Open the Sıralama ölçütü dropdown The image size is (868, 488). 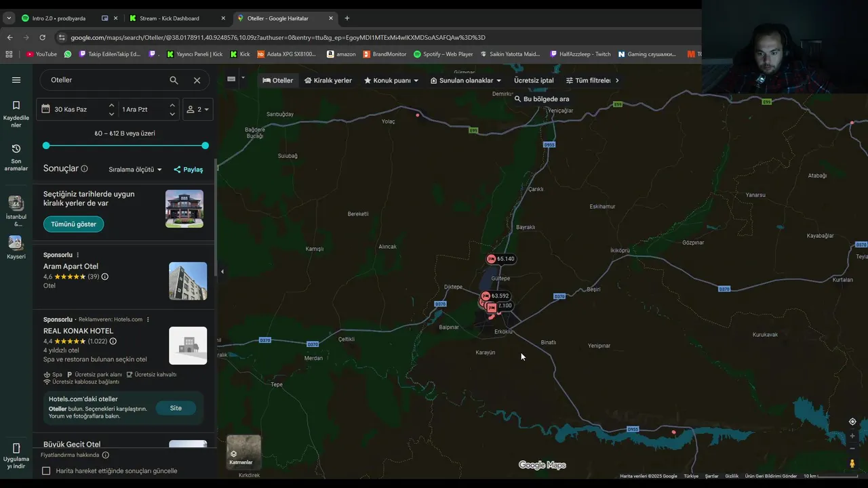[x=135, y=169]
